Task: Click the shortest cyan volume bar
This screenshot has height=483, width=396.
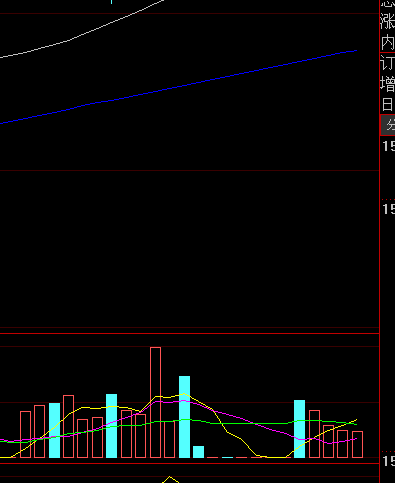Action: coord(198,452)
